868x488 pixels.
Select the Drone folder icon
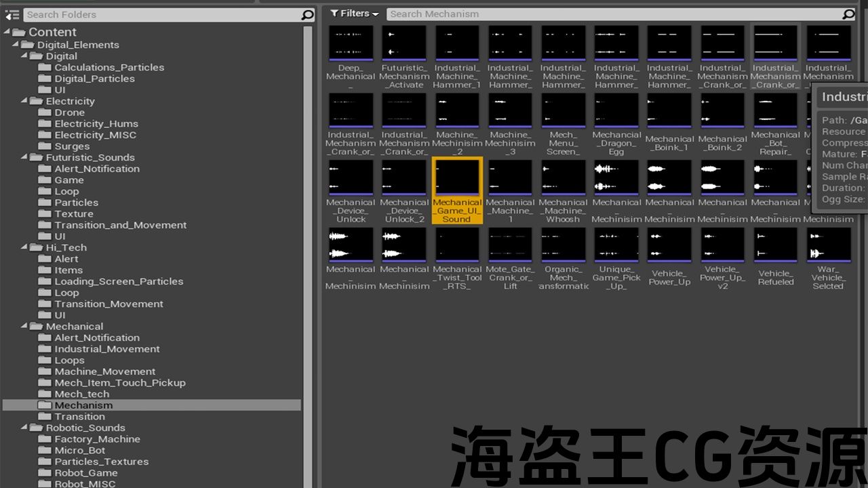[45, 113]
